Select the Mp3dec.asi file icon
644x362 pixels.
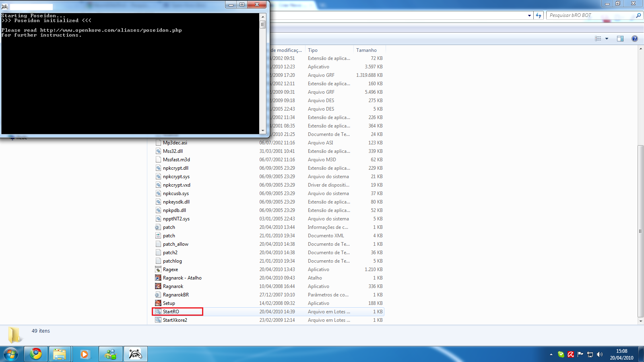click(x=158, y=142)
